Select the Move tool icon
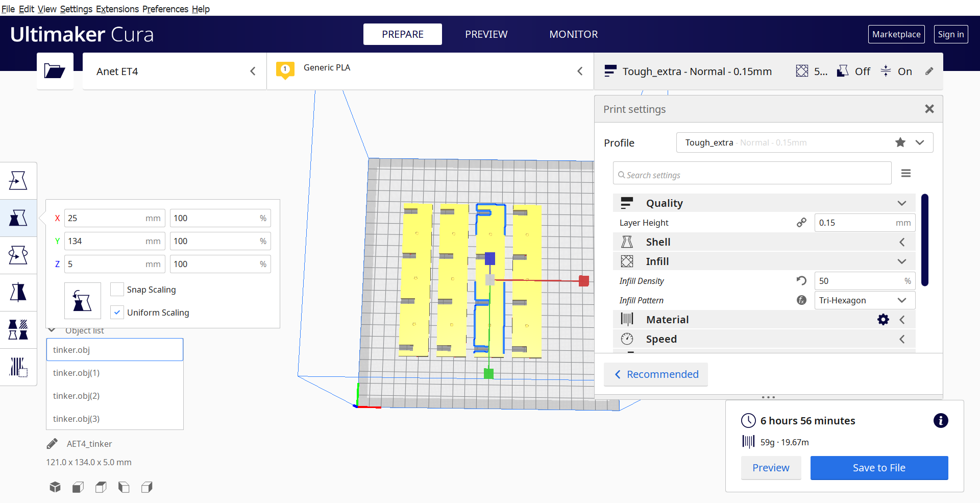The width and height of the screenshot is (980, 503). (x=18, y=180)
